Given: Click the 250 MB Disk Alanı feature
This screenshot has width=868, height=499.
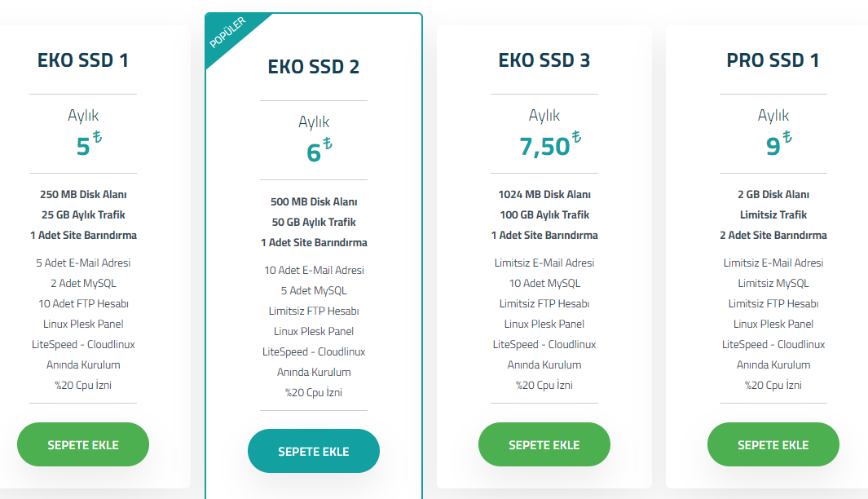Looking at the screenshot, I should [x=83, y=194].
